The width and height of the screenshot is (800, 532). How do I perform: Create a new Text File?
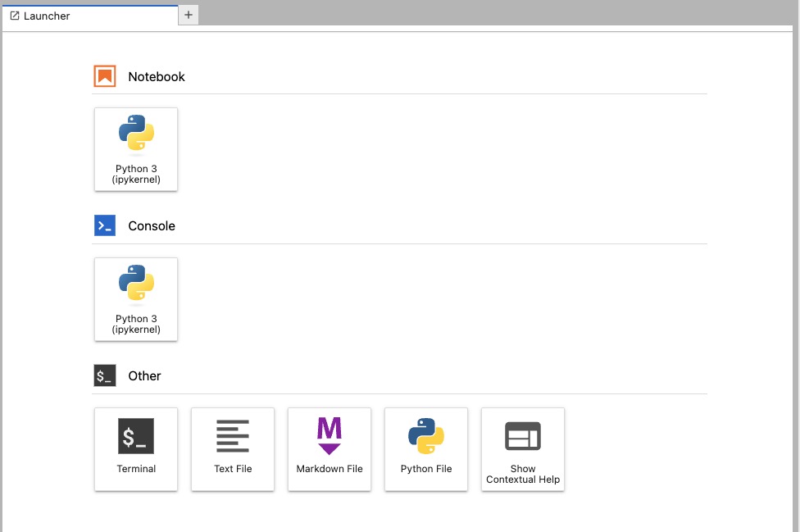(233, 436)
